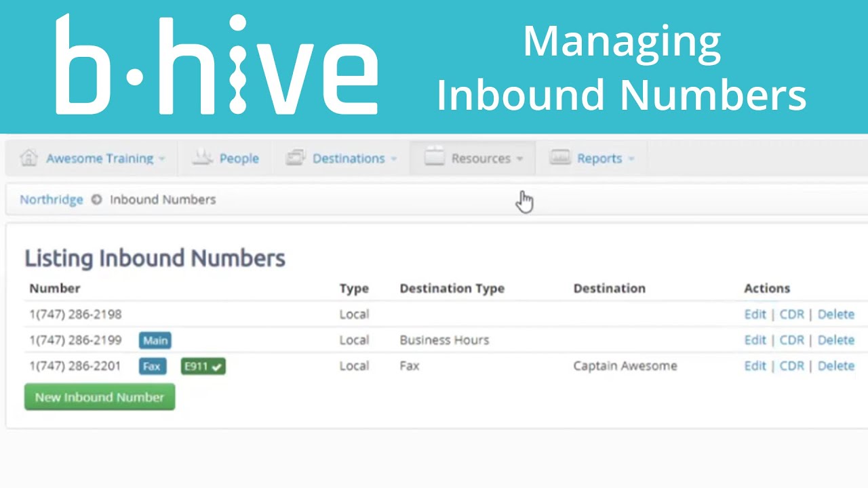Go to the Northridge breadcrumb link
This screenshot has height=488, width=868.
coord(52,199)
